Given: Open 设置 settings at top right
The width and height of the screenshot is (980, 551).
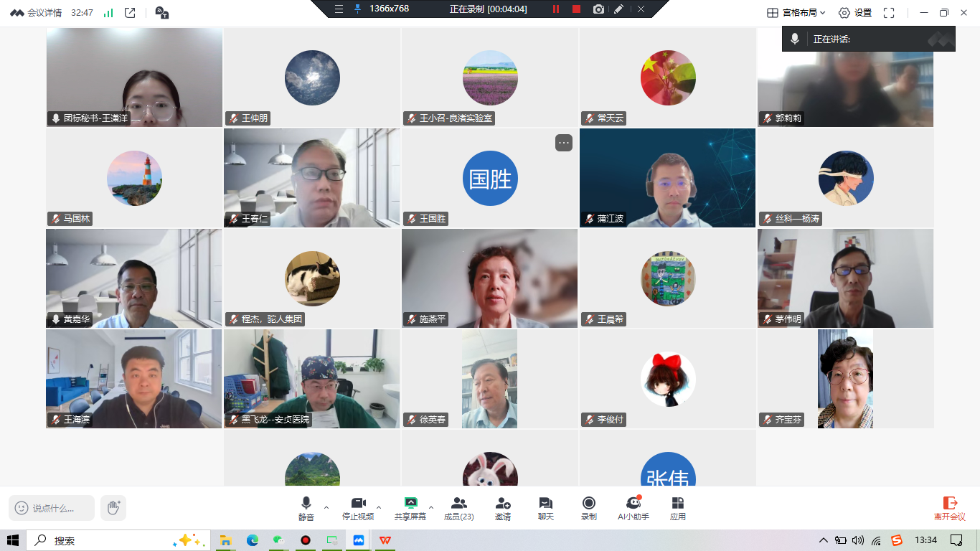Looking at the screenshot, I should 855,13.
